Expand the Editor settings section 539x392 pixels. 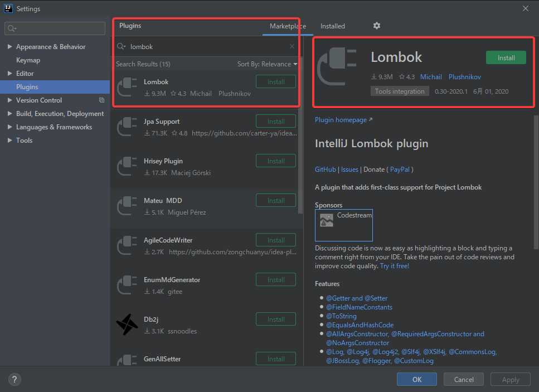click(x=10, y=74)
